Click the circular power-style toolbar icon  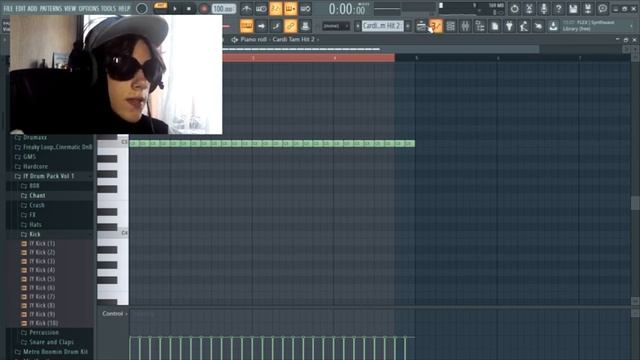[514, 9]
